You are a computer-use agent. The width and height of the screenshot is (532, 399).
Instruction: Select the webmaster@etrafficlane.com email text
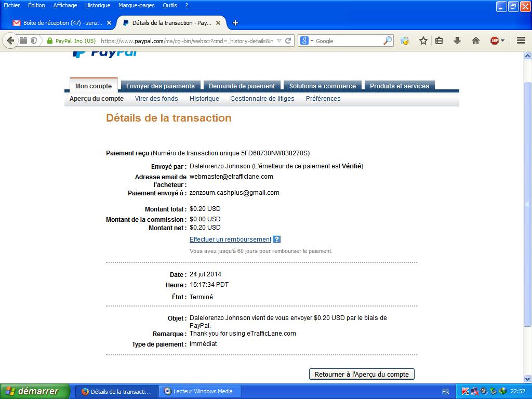click(x=231, y=177)
